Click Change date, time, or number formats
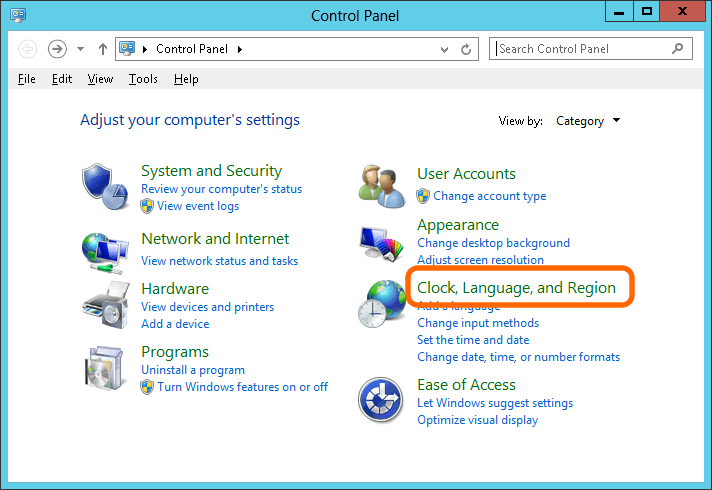The height and width of the screenshot is (490, 712). point(519,357)
